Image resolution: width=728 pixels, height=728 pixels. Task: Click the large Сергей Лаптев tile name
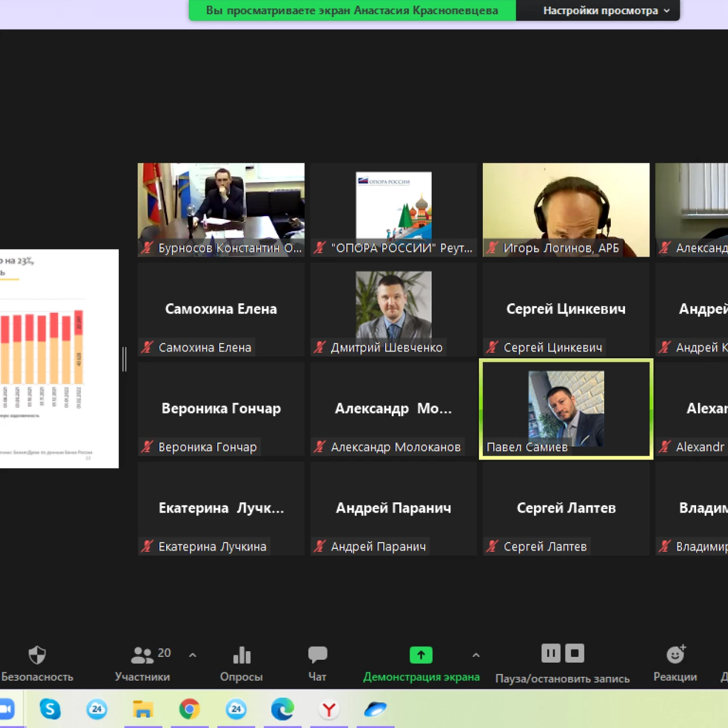(x=566, y=508)
